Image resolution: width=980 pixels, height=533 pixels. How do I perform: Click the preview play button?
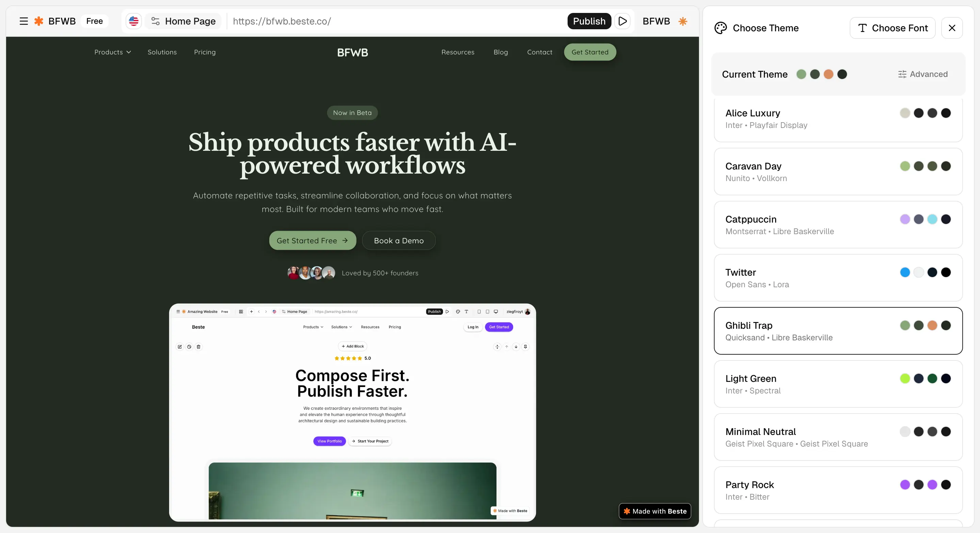[622, 21]
